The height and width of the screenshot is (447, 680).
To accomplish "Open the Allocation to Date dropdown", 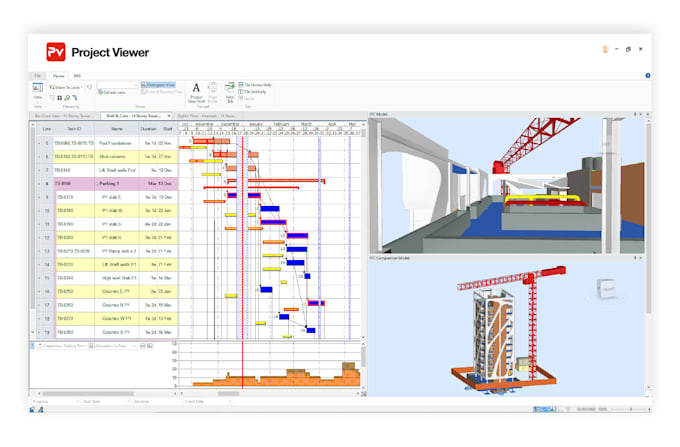I will (x=113, y=346).
